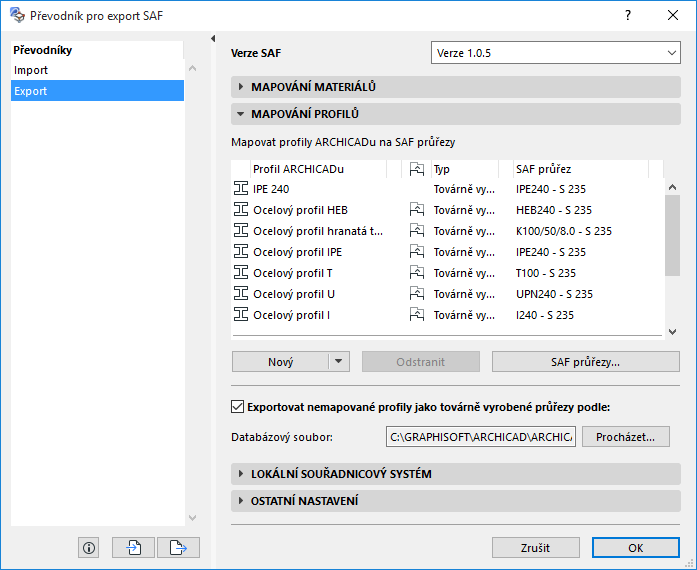This screenshot has height=570, width=697.
Task: Click the I-beam icon of Ocelový profil hranatá row
Action: pyautogui.click(x=240, y=230)
